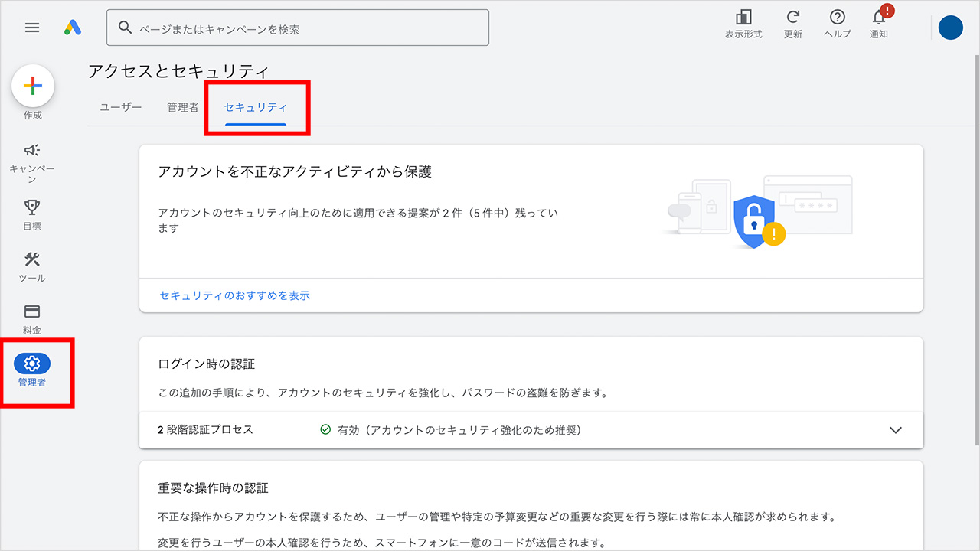Focus the ページまたはキャンペーンを検索 search field

pos(298,28)
